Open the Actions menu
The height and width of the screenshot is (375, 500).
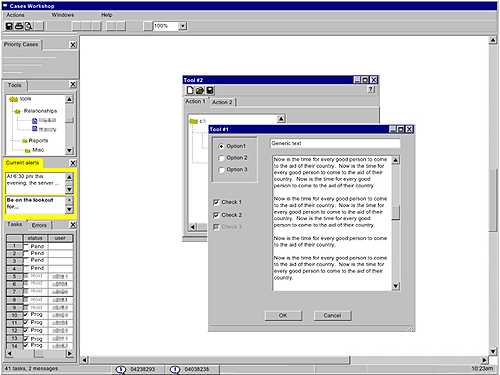click(15, 15)
